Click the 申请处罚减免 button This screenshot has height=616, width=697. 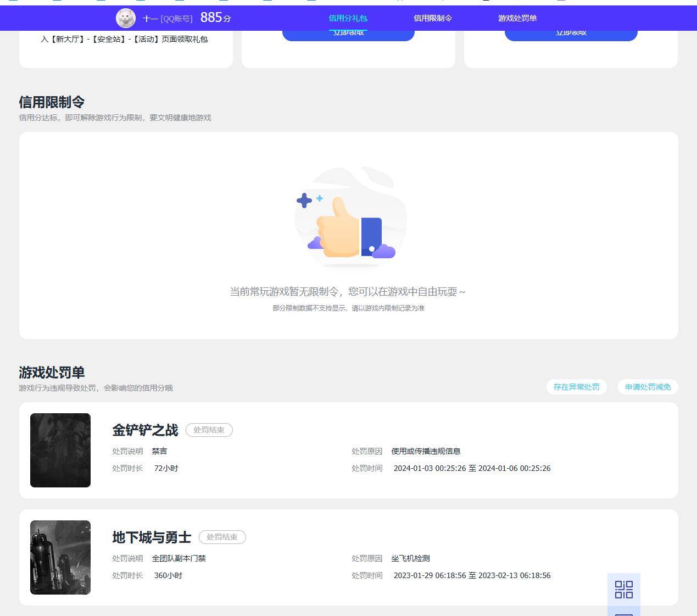647,387
